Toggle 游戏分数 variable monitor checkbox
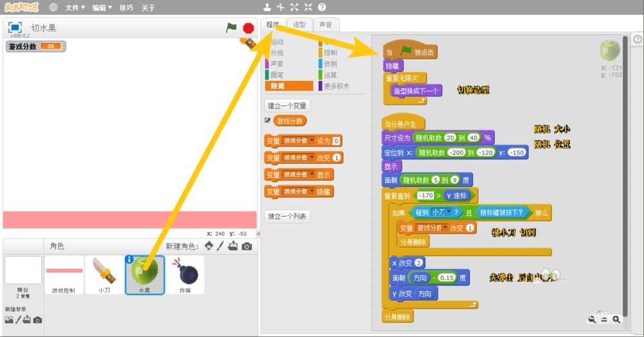Viewport: 644px width, 337px height. pos(267,120)
